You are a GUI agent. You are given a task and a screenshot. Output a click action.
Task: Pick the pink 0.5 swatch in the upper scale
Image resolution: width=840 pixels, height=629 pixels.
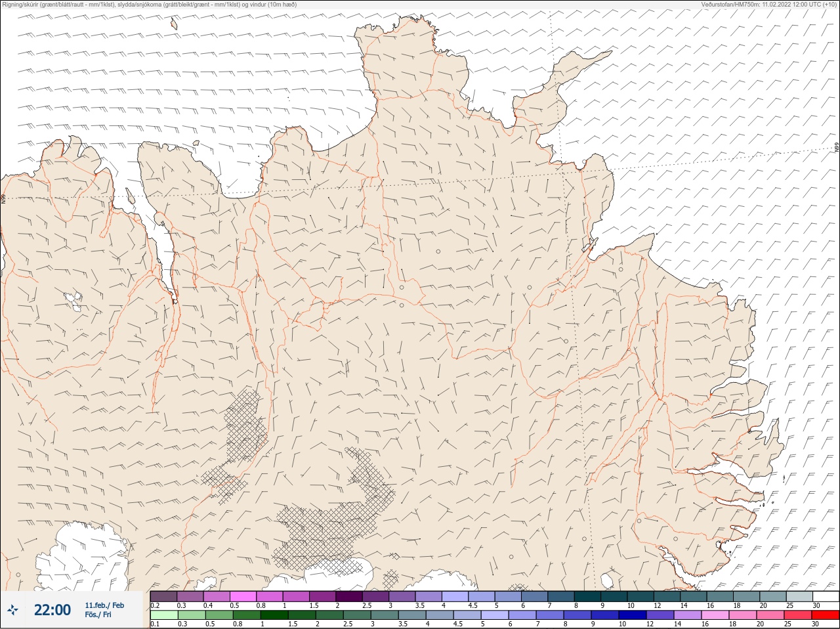[x=243, y=596]
